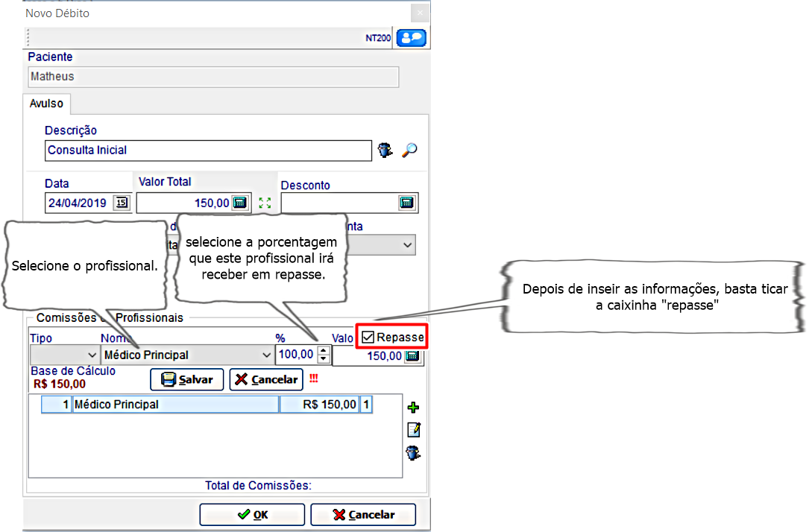Add new commission with green plus icon
The height and width of the screenshot is (532, 809).
coord(413,408)
